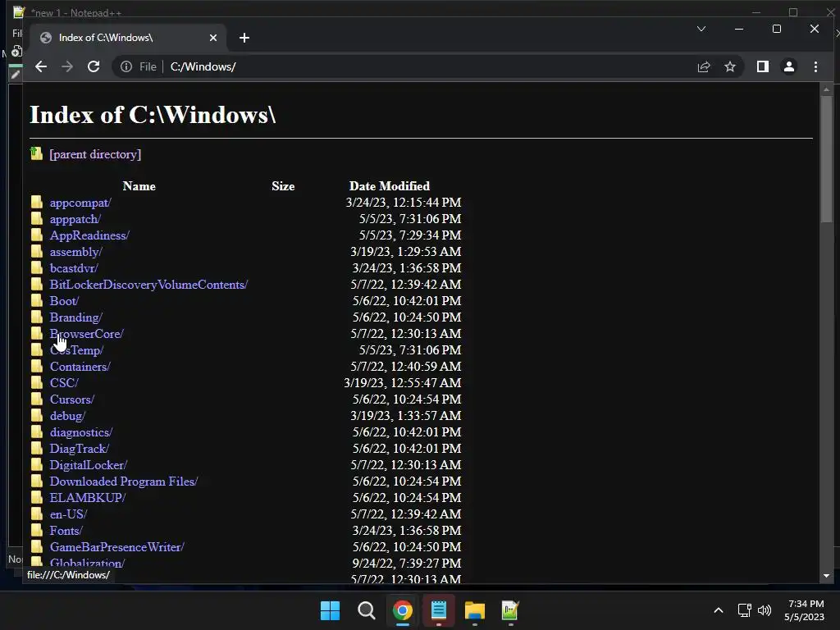Open Chrome's three-dot menu
840x630 pixels.
[815, 66]
